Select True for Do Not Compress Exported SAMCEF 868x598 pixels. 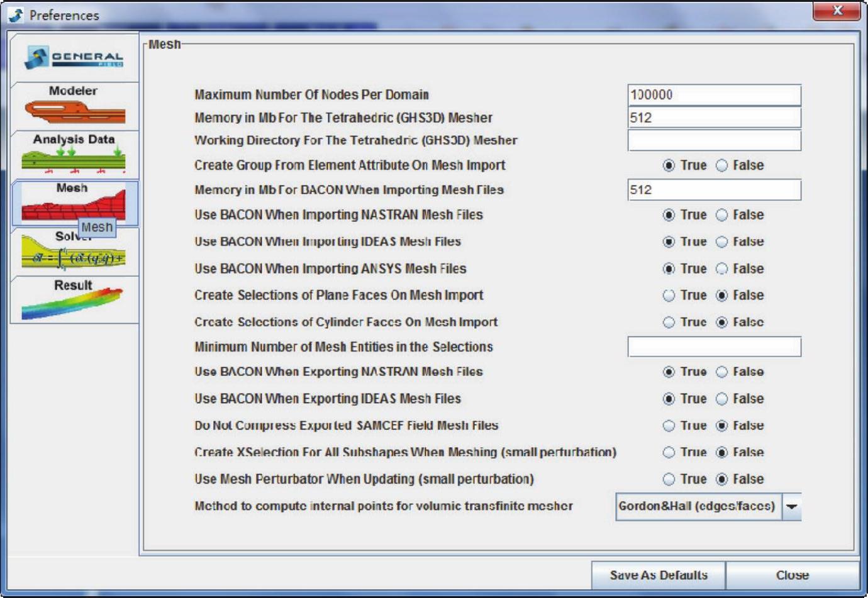click(x=669, y=426)
